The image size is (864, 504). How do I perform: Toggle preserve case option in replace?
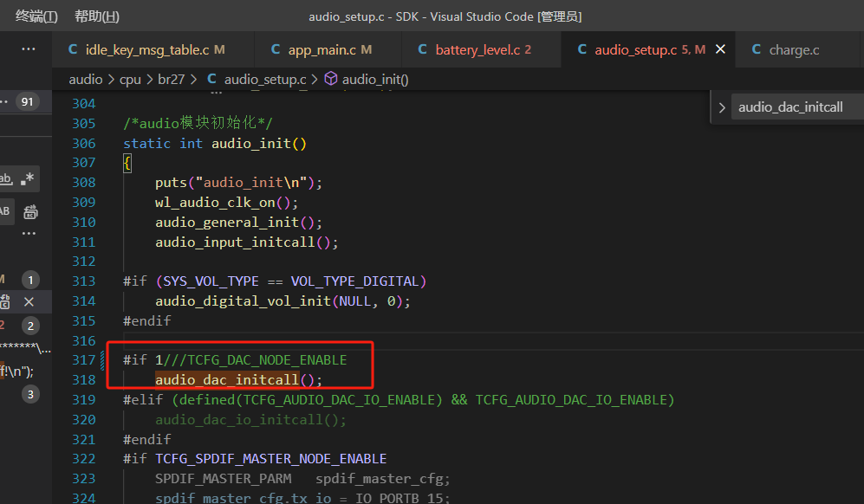[x=5, y=211]
